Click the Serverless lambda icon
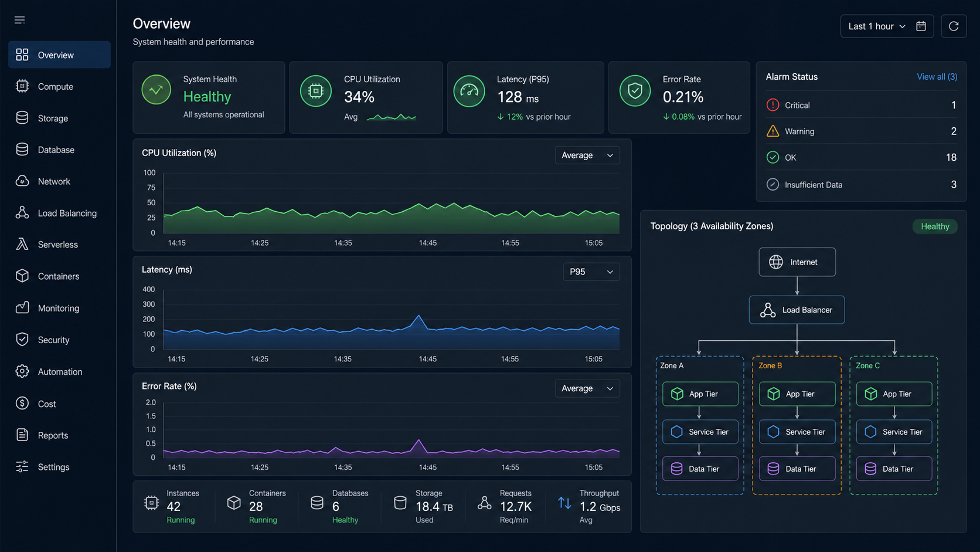Image resolution: width=980 pixels, height=552 pixels. tap(22, 244)
